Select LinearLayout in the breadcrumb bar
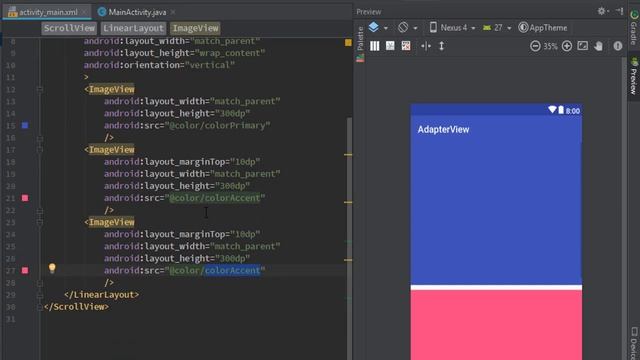This screenshot has width=640, height=360. pos(133,28)
